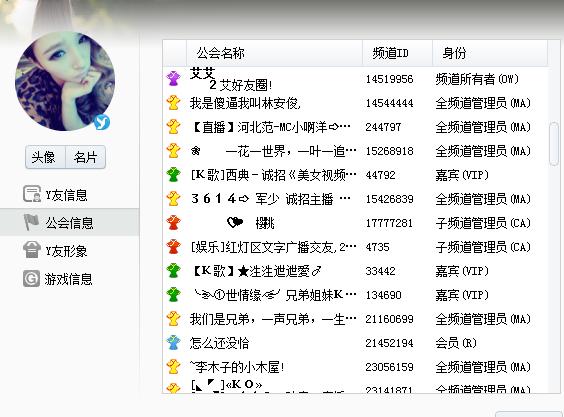
Task: Click yellow icon beside 李木子的小木屋
Action: click(x=173, y=367)
